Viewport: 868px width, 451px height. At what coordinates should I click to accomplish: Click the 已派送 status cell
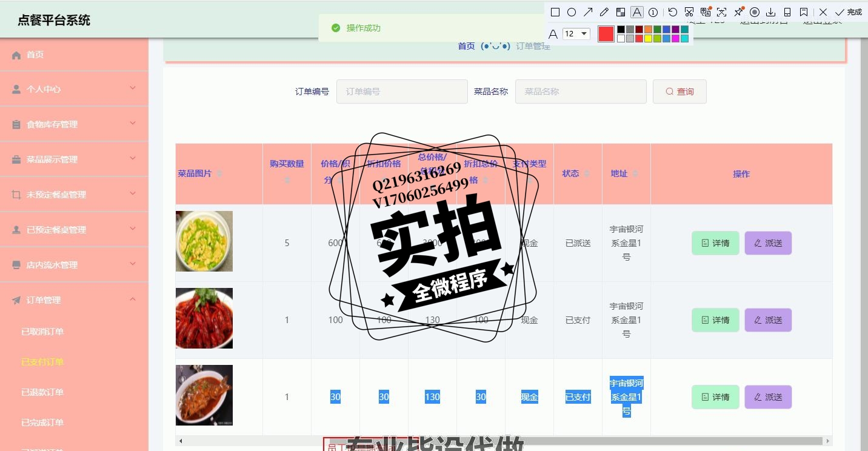[578, 243]
